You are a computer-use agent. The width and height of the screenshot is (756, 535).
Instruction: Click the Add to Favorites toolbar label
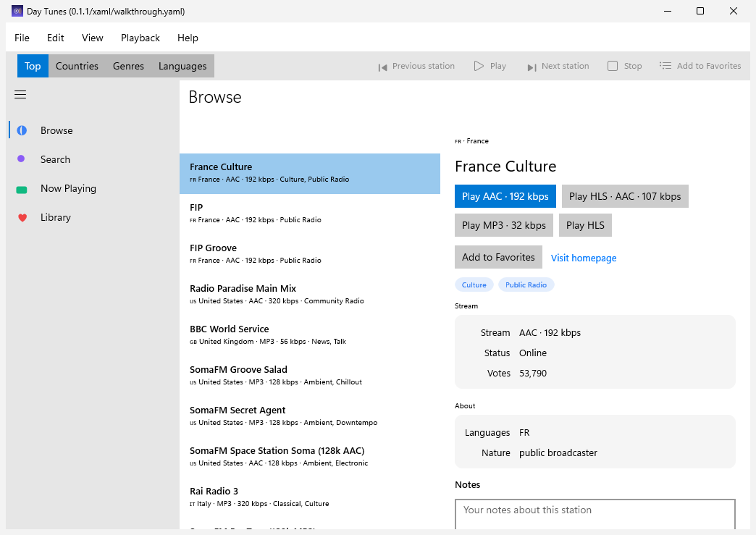[709, 66]
